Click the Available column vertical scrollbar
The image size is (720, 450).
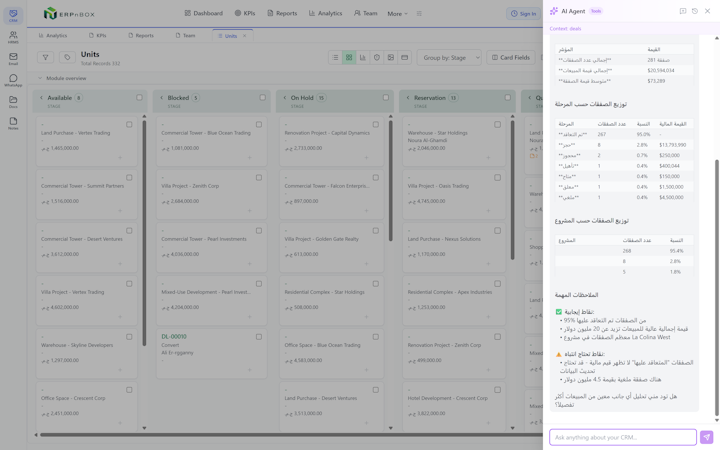(x=144, y=232)
